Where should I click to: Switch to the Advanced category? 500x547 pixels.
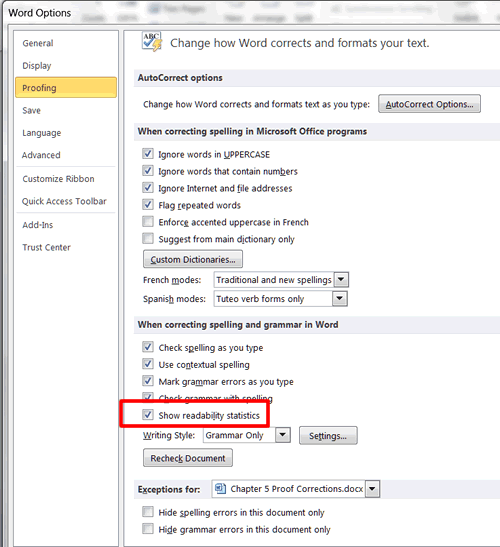coord(41,155)
